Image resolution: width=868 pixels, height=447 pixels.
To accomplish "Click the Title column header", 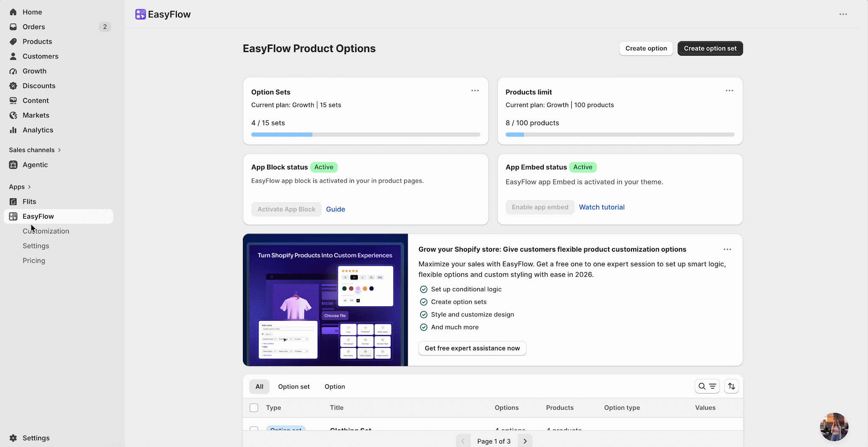I will tap(337, 408).
